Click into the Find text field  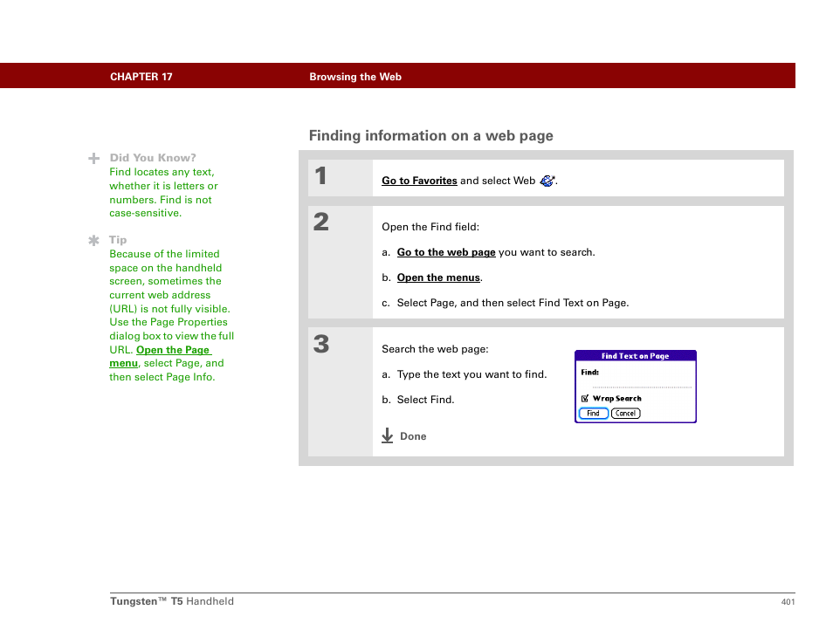click(642, 381)
